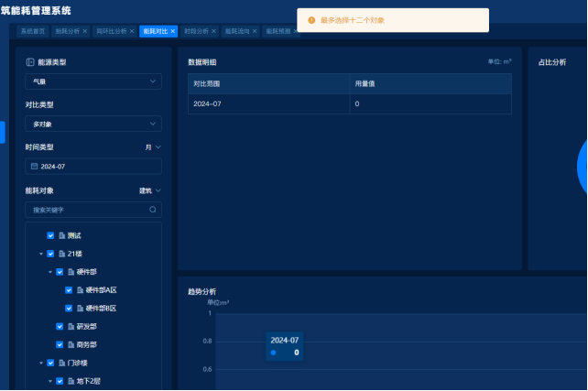Click the warning icon in notification
The height and width of the screenshot is (391, 588).
[x=311, y=19]
